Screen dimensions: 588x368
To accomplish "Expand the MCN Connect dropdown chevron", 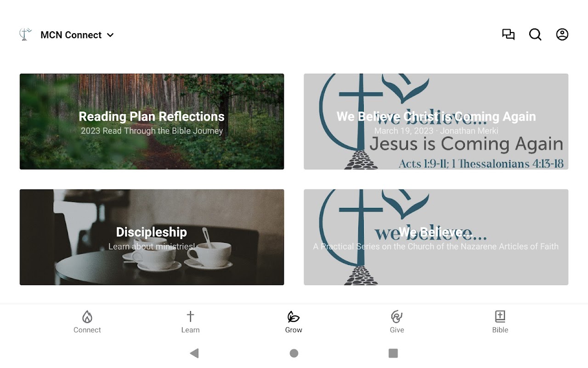I will click(x=110, y=35).
